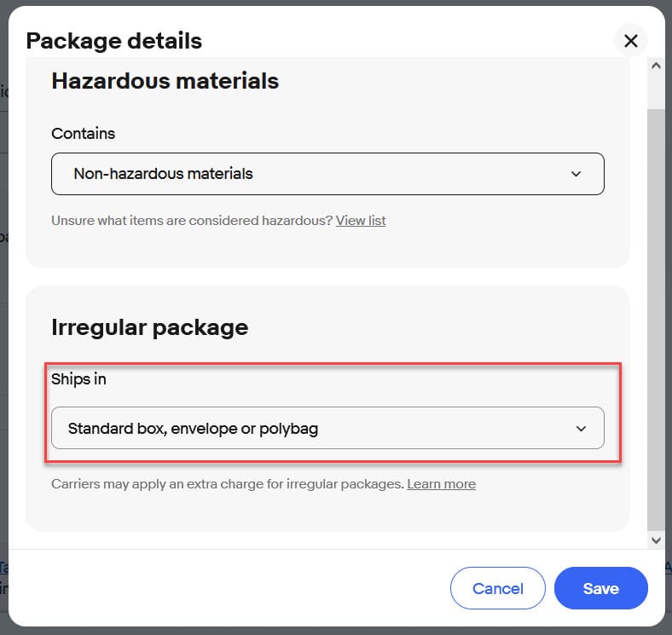Click the 'Carriers may apply' helper text
Screen dimensions: 672x635
pyautogui.click(x=227, y=484)
